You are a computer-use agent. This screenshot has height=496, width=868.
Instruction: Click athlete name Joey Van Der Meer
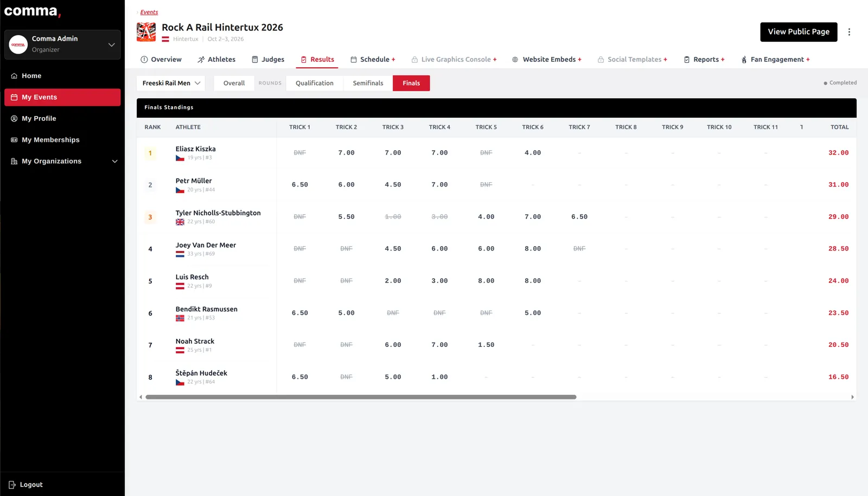(206, 245)
